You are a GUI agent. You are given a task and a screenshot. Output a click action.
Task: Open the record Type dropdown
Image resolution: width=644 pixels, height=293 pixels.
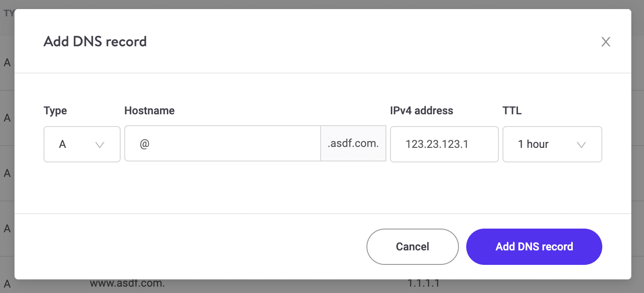coord(82,144)
